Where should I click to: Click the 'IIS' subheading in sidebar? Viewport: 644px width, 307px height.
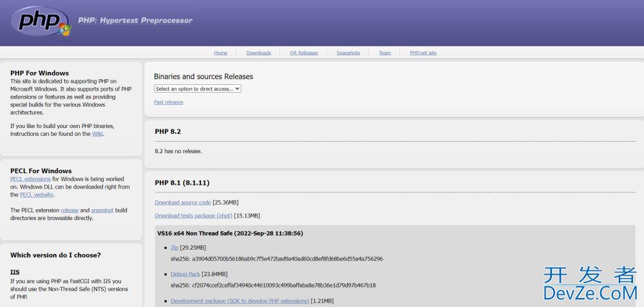15,272
